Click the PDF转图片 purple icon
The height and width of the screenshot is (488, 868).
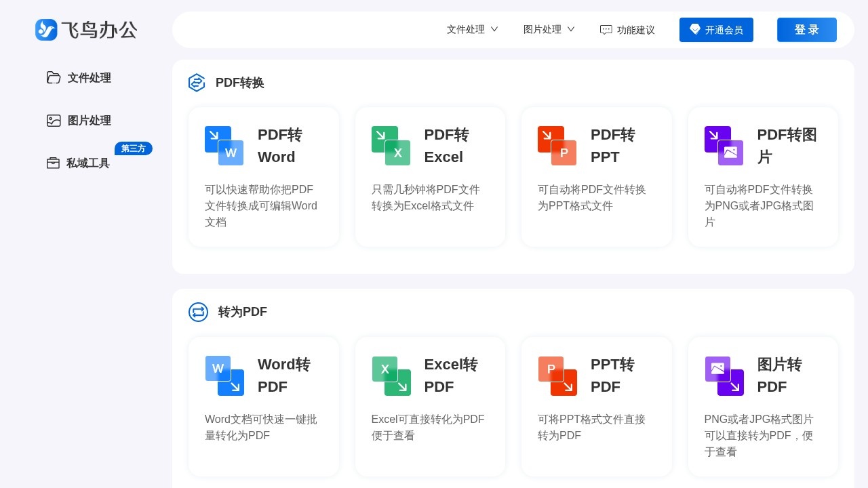click(x=724, y=146)
